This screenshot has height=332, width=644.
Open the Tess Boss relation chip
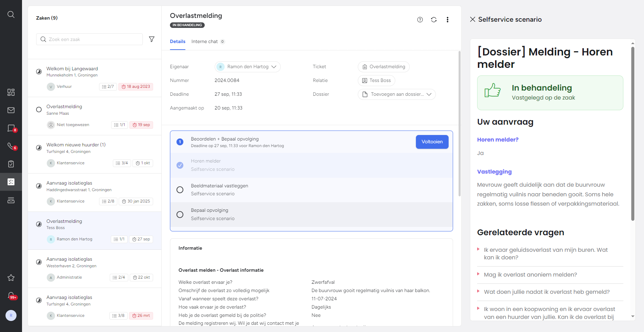coord(376,81)
